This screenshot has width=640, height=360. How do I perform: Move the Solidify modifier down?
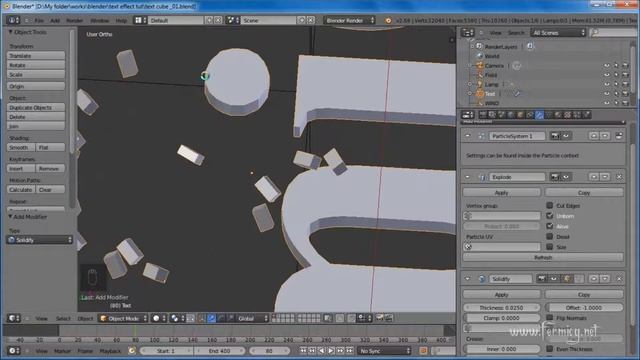[605, 279]
